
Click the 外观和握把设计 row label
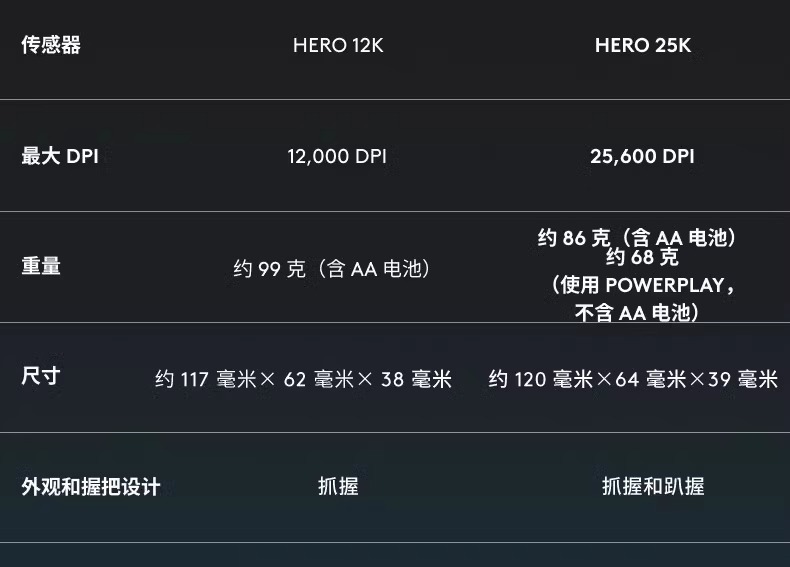[91, 487]
